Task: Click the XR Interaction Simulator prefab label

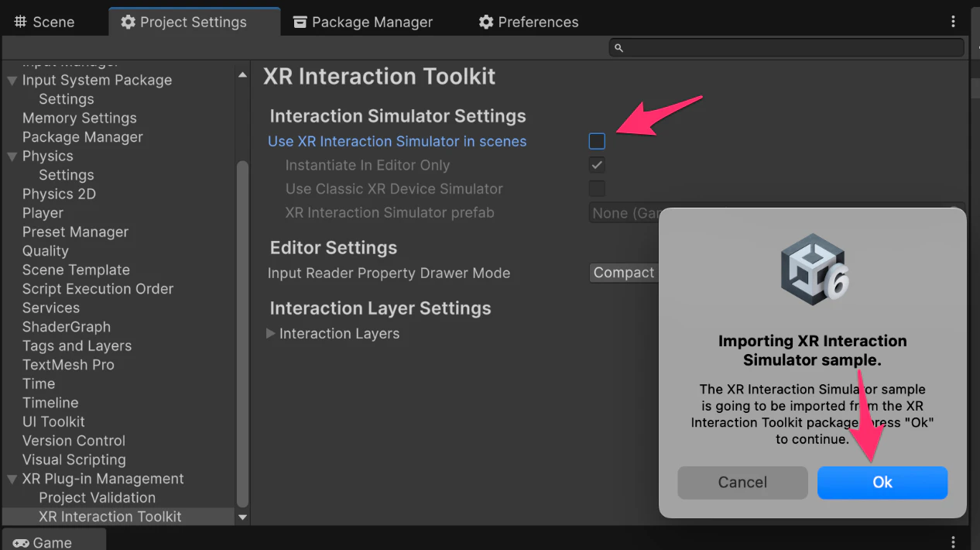Action: pos(389,213)
